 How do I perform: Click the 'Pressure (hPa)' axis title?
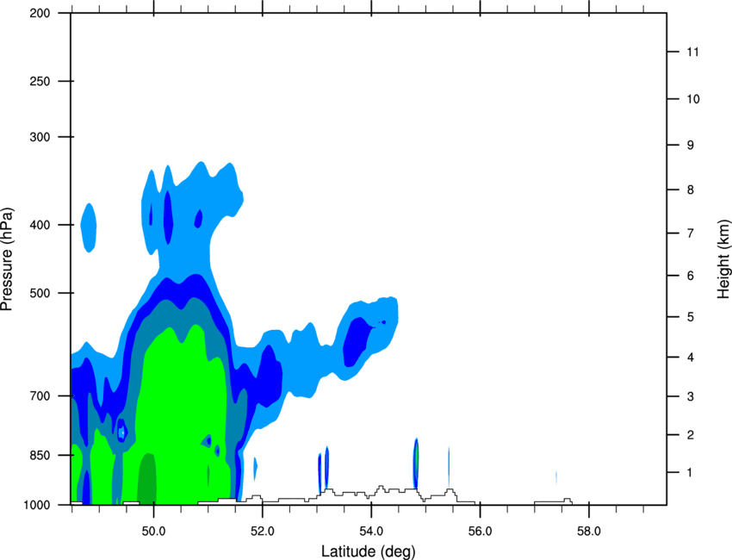[x=7, y=259]
